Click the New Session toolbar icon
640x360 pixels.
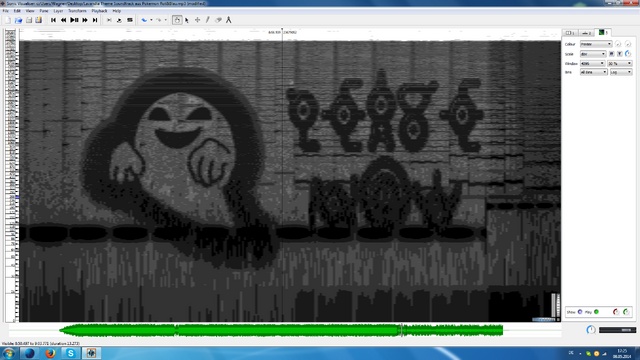(x=8, y=20)
